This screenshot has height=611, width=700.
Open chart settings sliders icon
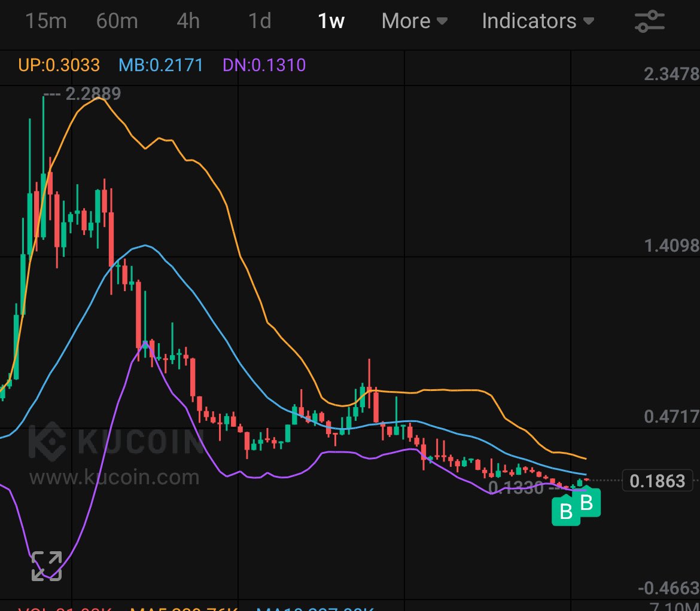650,22
